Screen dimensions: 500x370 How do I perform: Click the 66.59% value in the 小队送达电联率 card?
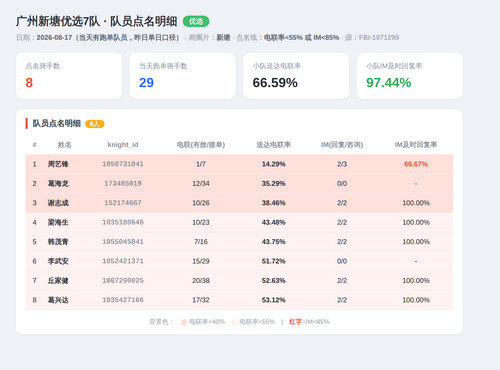click(275, 83)
